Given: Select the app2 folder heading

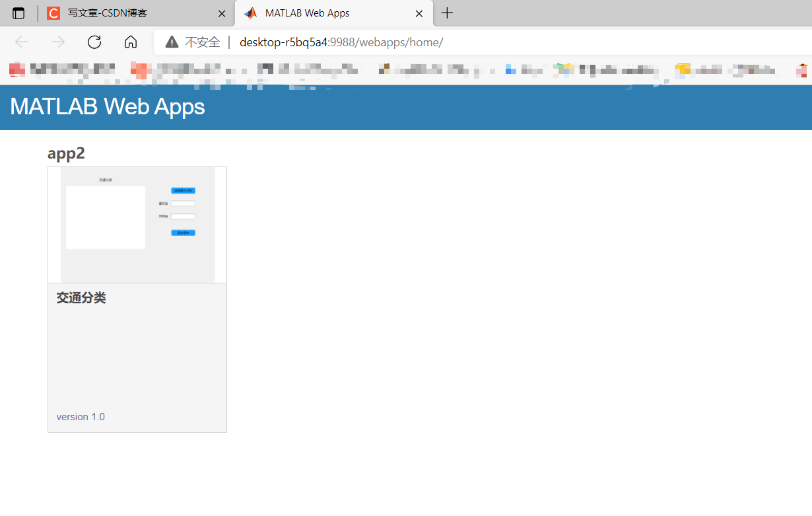Looking at the screenshot, I should pos(66,153).
